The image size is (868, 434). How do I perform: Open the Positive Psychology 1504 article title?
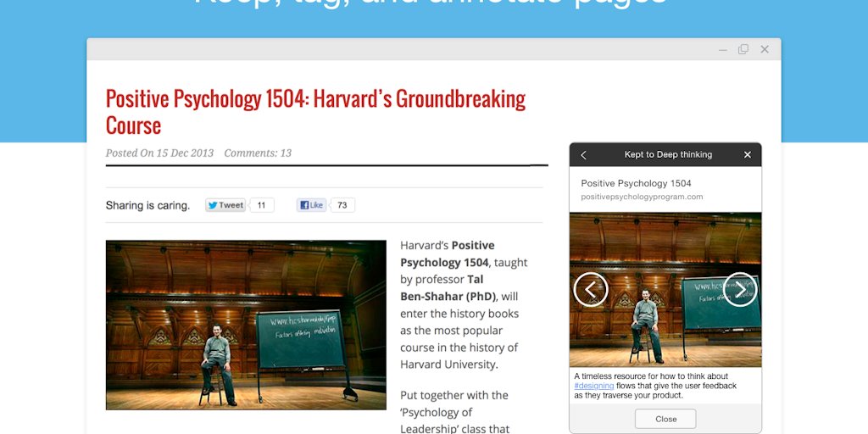tap(315, 111)
